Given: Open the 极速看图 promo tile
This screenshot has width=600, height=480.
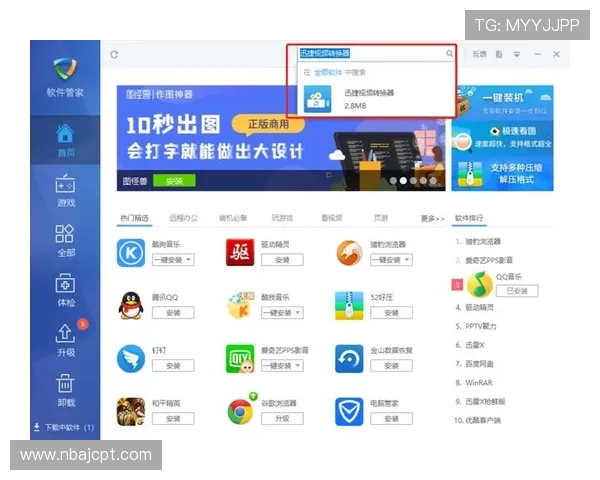Looking at the screenshot, I should (502, 138).
